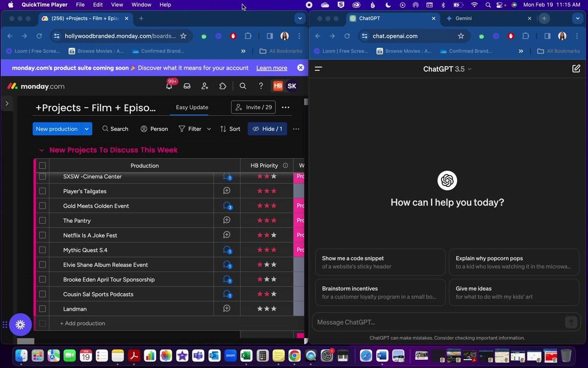Viewport: 588px width, 368px height.
Task: Select all rows with header checkbox
Action: point(42,165)
